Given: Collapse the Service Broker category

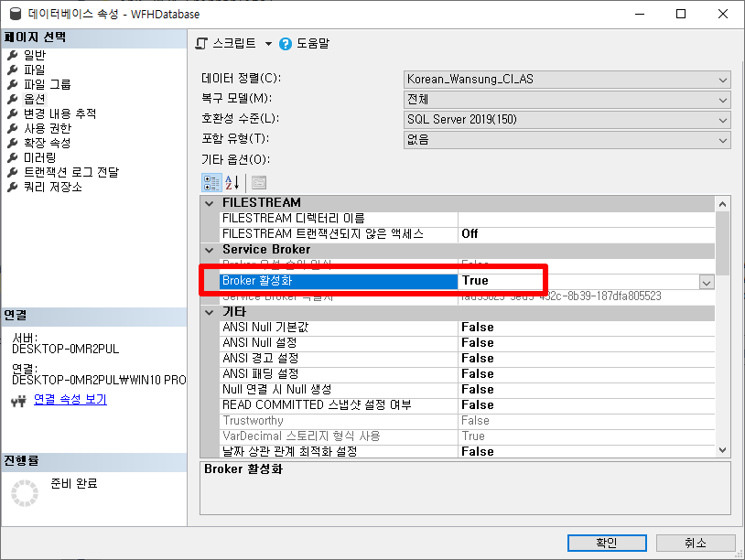Looking at the screenshot, I should tap(210, 250).
